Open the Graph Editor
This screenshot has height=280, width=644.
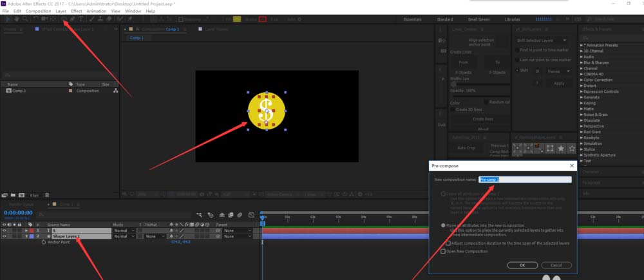pyautogui.click(x=251, y=215)
